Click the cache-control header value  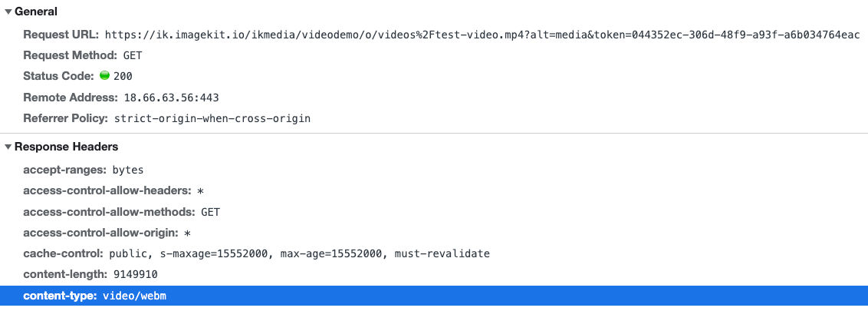300,254
